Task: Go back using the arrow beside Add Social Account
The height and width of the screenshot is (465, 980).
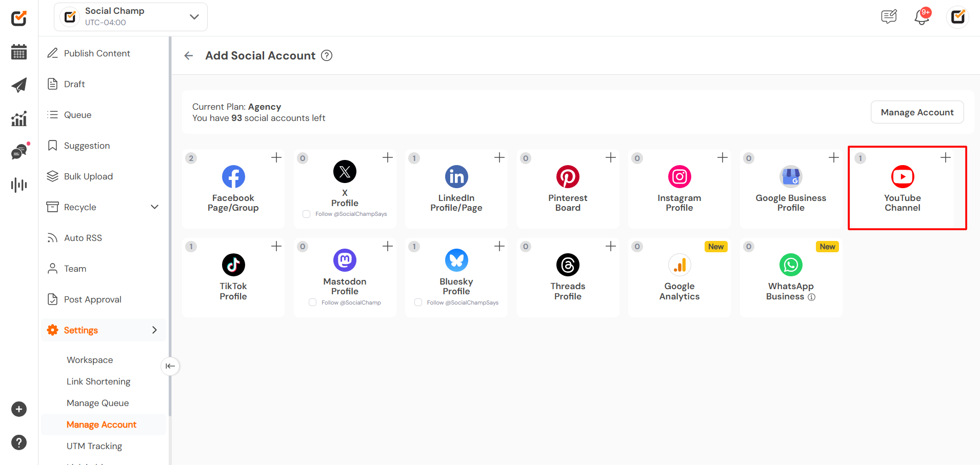Action: click(x=189, y=55)
